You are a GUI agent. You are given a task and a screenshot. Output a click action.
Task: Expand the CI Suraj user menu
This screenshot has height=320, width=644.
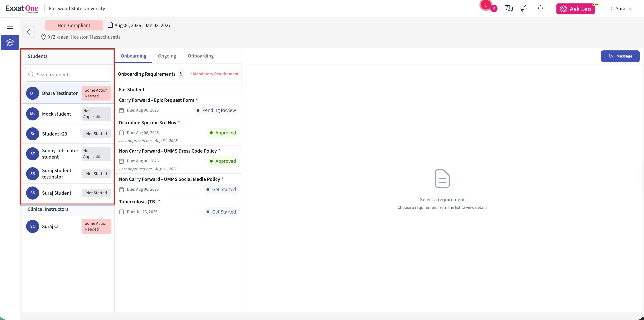(622, 9)
